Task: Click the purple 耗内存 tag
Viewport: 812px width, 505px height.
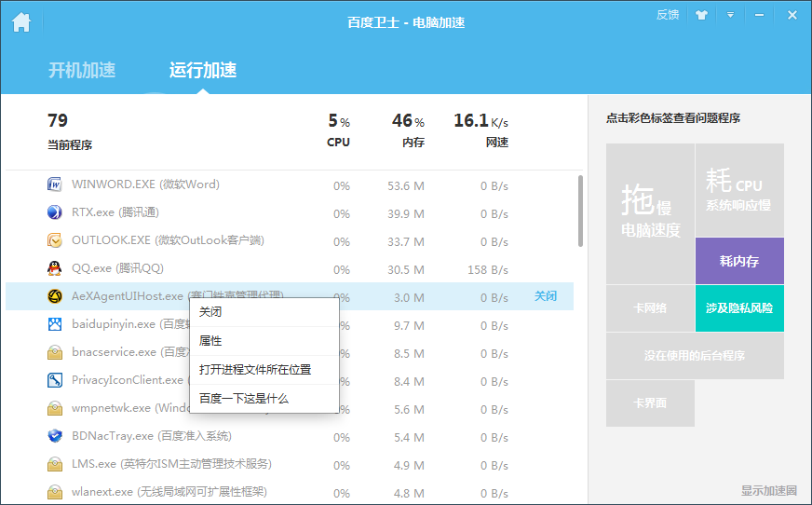Action: tap(739, 261)
